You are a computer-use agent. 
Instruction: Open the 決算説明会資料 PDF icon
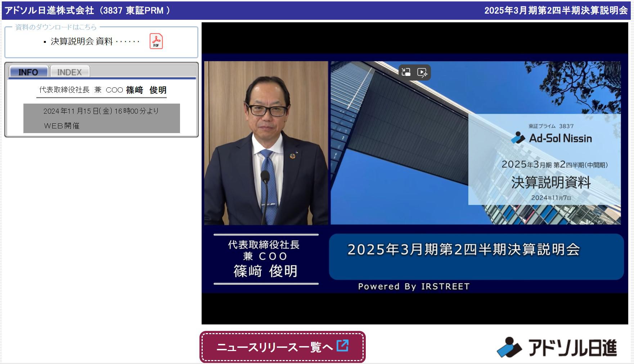[156, 41]
